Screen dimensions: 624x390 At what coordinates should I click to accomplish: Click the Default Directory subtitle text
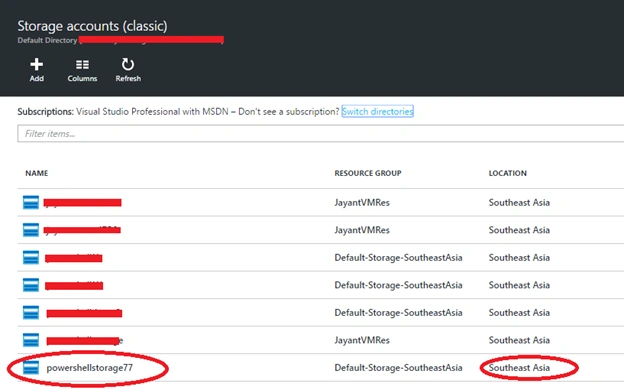[47, 40]
